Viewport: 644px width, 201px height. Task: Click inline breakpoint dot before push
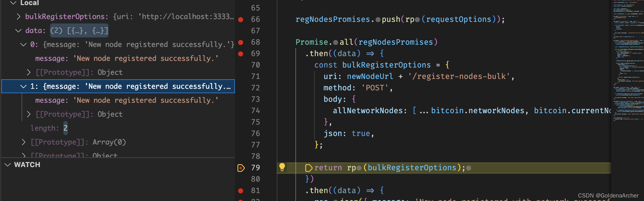[378, 20]
